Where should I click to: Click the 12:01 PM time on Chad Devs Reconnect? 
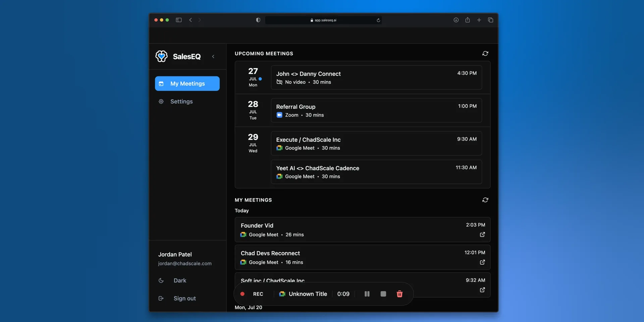(475, 252)
